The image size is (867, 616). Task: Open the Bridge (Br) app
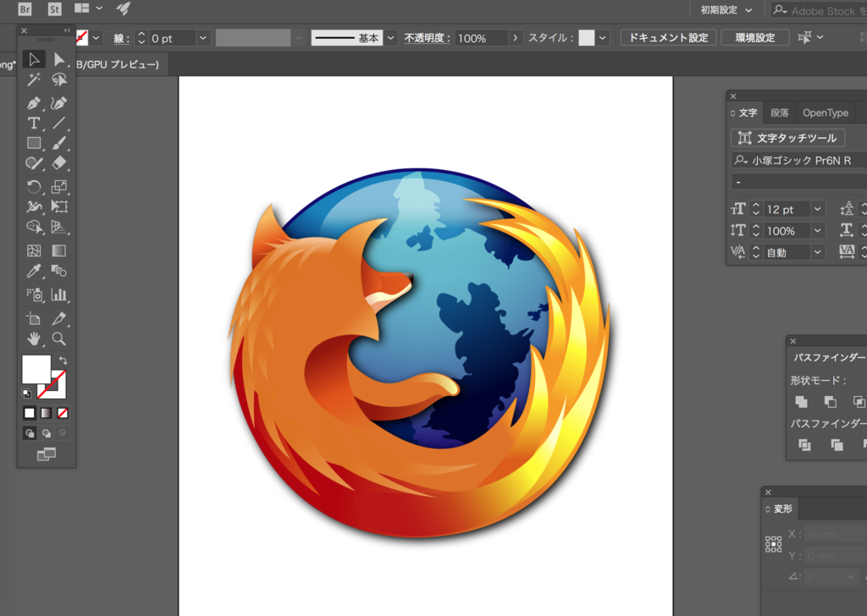point(25,8)
